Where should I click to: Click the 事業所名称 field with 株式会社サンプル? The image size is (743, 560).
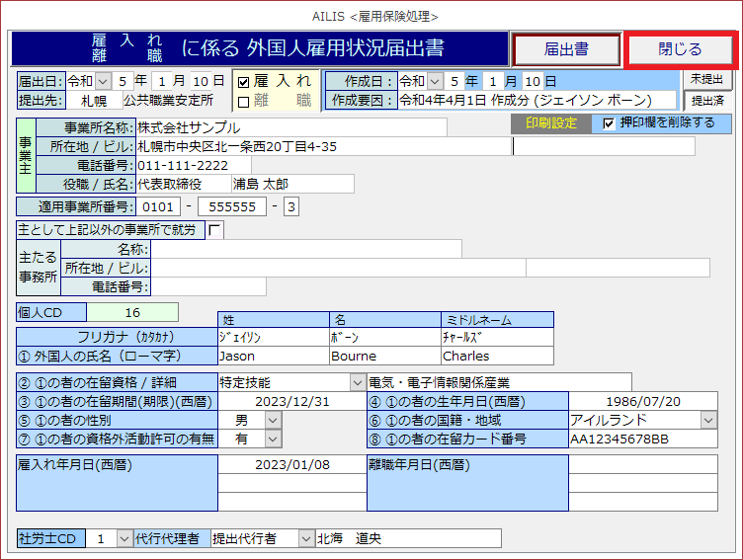(x=290, y=127)
